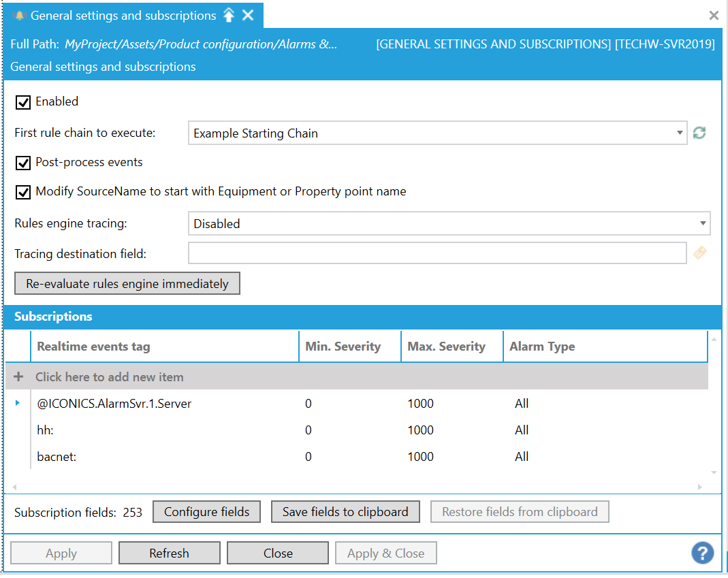Sort by Realtime events tag column header
Screen dimensions: 728x578
(x=94, y=347)
